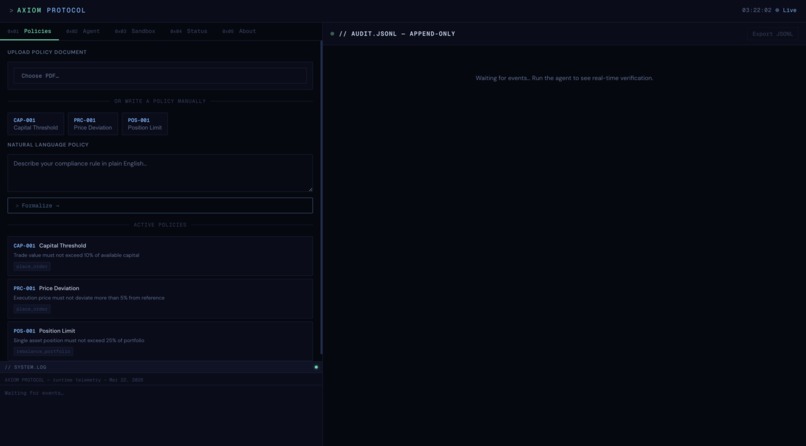This screenshot has height=446, width=806.
Task: Click 'Waiting for events…' in system log
Action: click(34, 393)
